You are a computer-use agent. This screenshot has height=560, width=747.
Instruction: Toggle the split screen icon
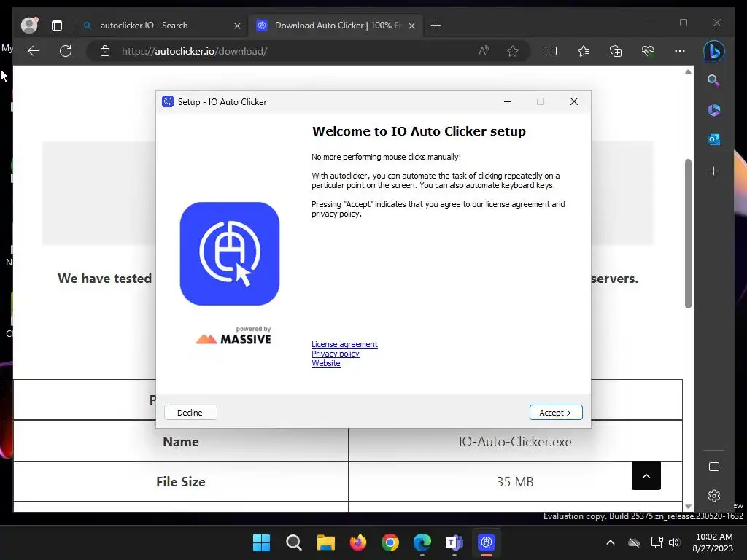[x=551, y=51]
